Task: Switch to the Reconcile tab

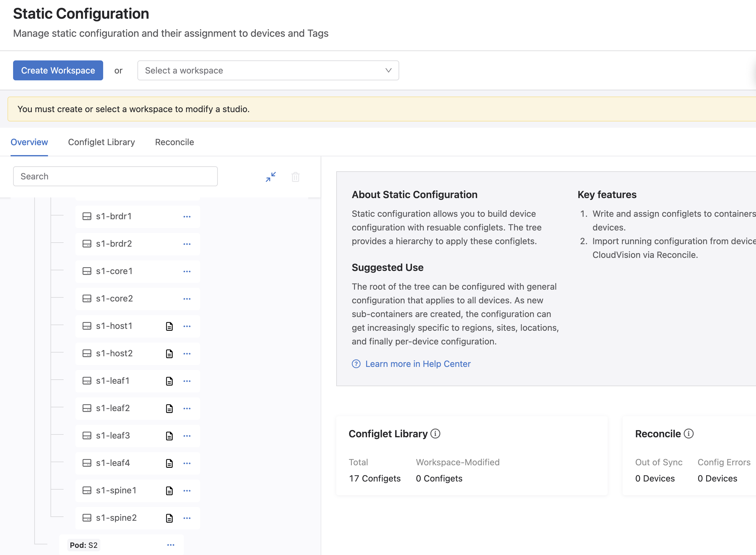Action: tap(174, 142)
